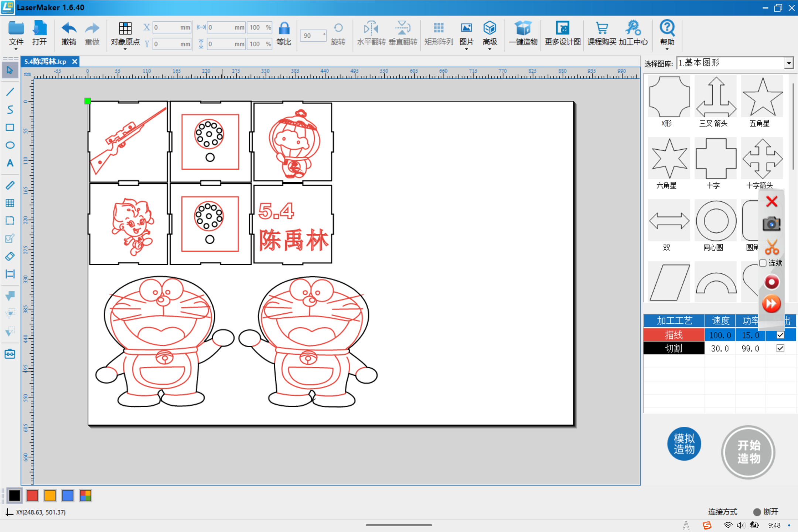The width and height of the screenshot is (798, 532).
Task: Click the X coordinate input field
Action: pyautogui.click(x=172, y=27)
